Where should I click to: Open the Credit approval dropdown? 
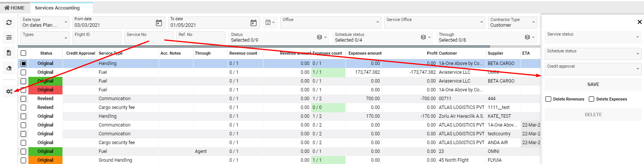(x=593, y=69)
